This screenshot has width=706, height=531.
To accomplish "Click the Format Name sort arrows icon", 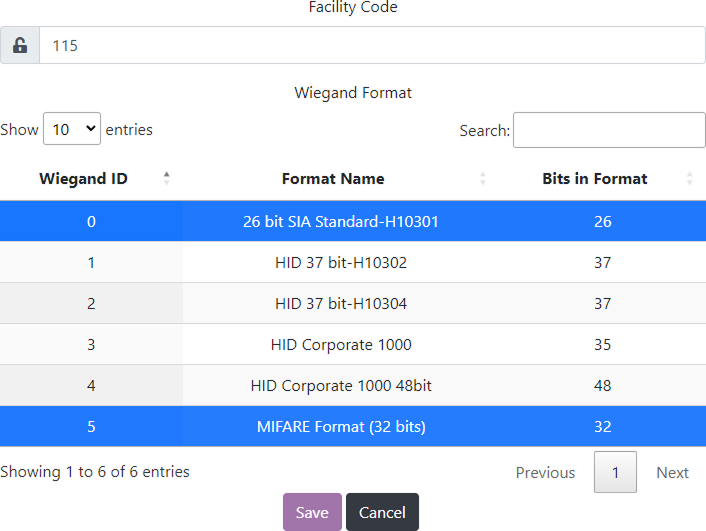I will (483, 178).
